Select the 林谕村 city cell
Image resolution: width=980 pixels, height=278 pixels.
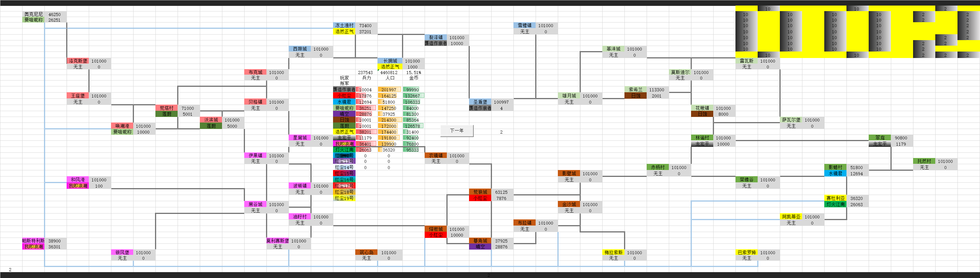pyautogui.click(x=702, y=138)
